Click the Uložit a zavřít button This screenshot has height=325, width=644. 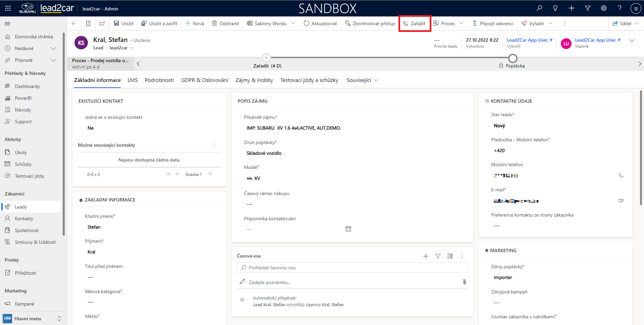pyautogui.click(x=159, y=24)
